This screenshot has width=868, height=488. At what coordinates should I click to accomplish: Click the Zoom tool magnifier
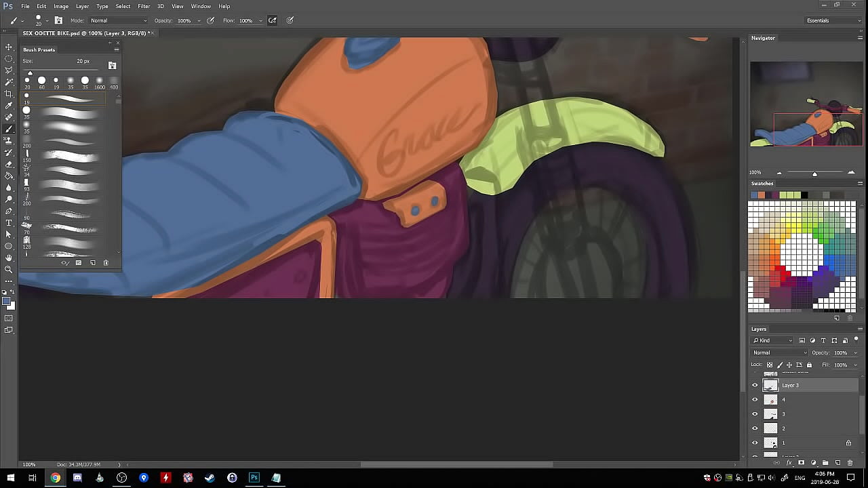9,269
